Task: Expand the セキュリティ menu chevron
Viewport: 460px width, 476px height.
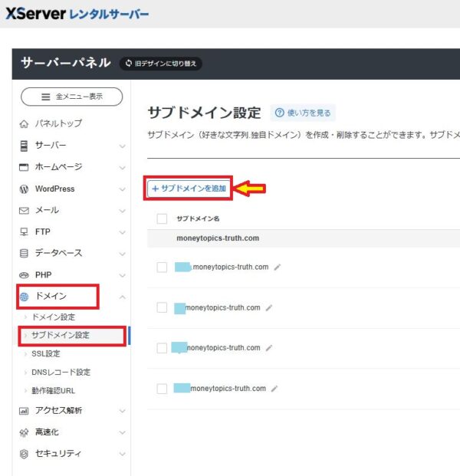Action: tap(123, 454)
